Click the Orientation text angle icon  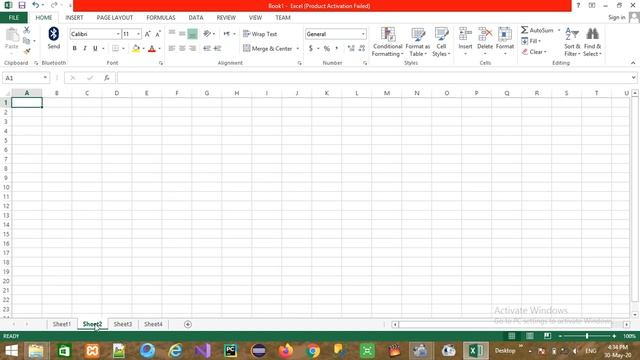pyautogui.click(x=207, y=34)
